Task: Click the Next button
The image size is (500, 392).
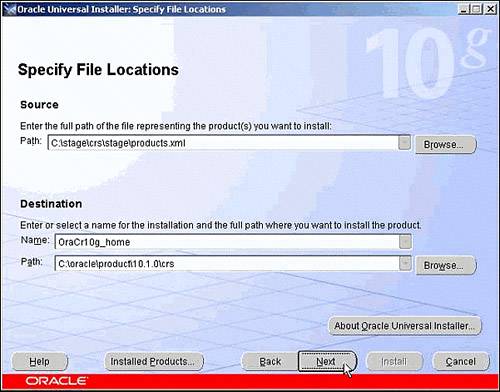Action: (x=327, y=361)
